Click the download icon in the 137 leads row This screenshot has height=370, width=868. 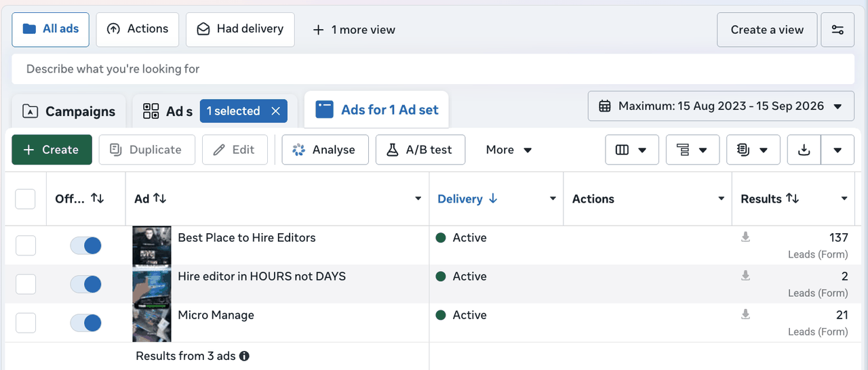tap(745, 237)
